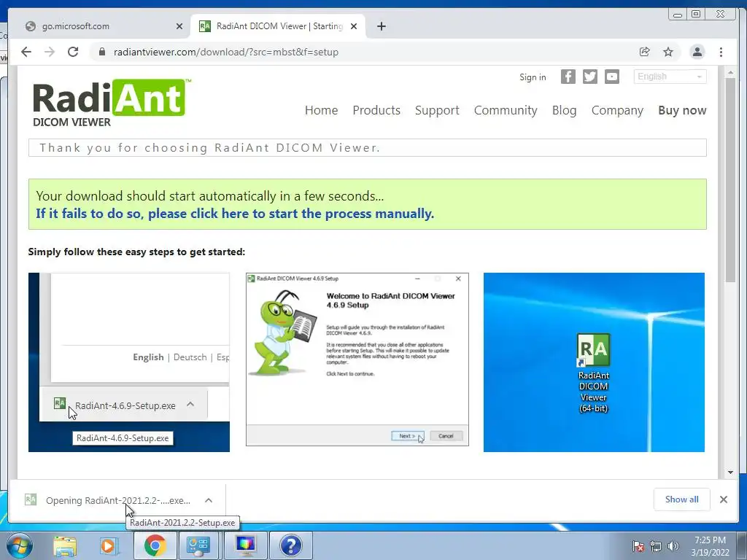
Task: Expand options for RadiAnt-2021.2.2 download
Action: point(209,500)
